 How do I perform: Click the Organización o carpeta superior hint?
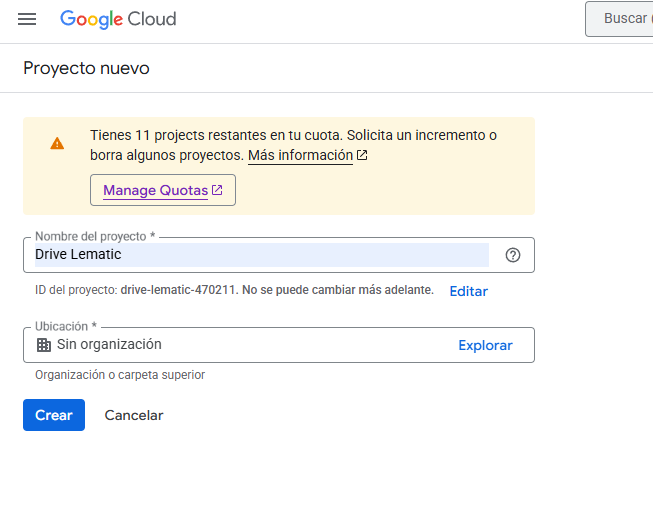tap(120, 375)
